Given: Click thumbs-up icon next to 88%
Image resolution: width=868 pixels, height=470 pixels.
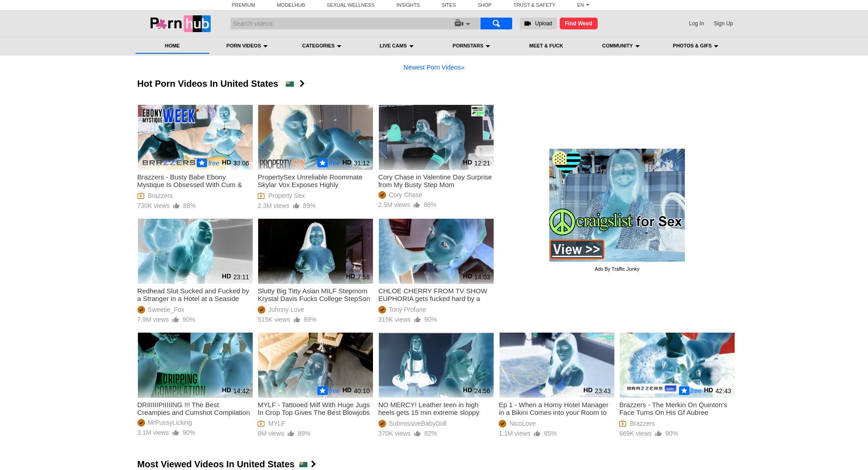Looking at the screenshot, I should [176, 206].
